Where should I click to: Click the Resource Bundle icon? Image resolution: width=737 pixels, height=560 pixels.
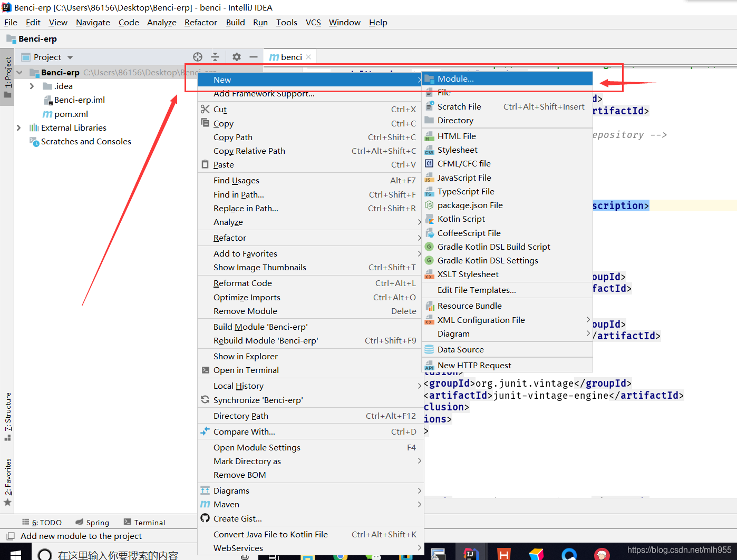click(429, 306)
